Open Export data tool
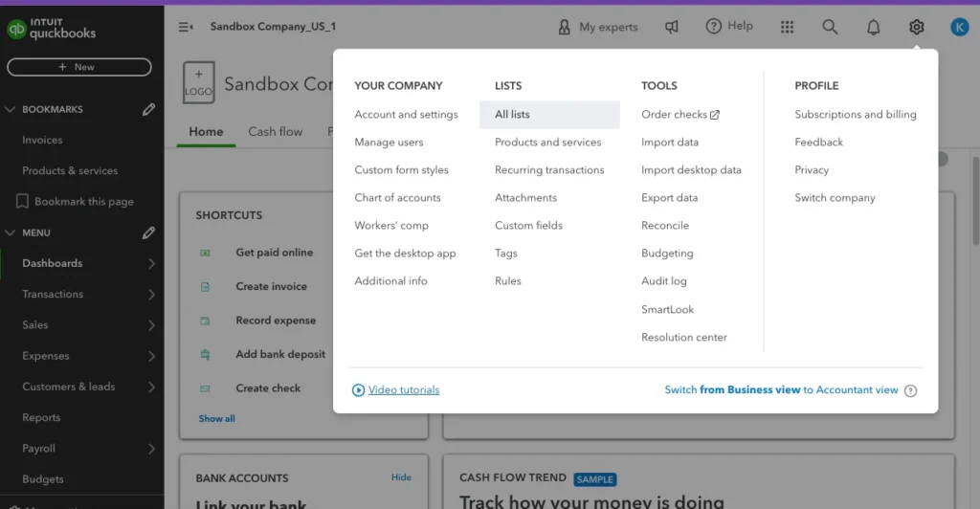Screen dimensions: 980x509 click(x=669, y=197)
